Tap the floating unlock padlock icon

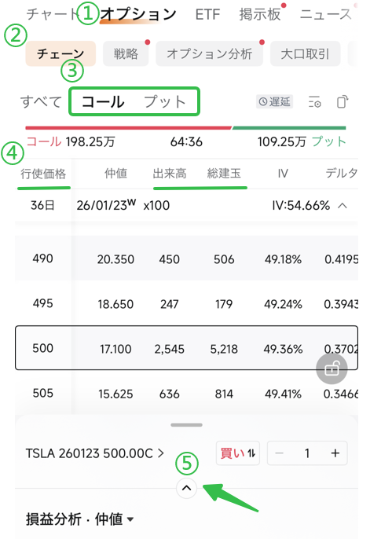click(x=332, y=368)
